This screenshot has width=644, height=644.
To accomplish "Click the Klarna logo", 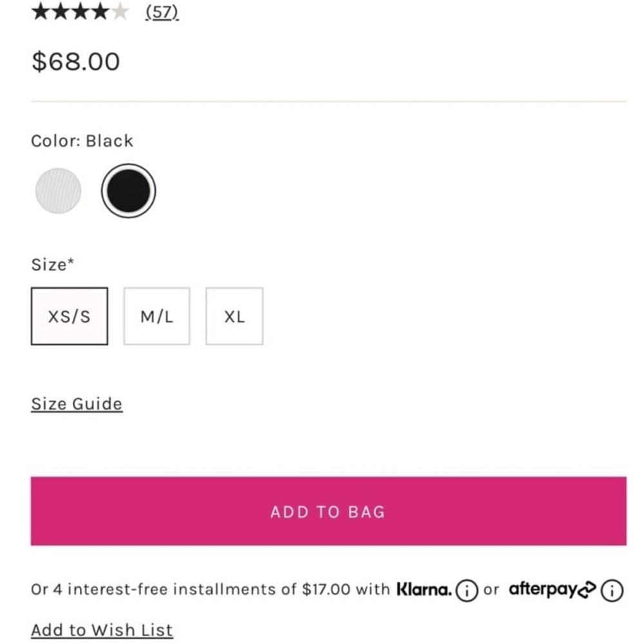I will coord(424,589).
